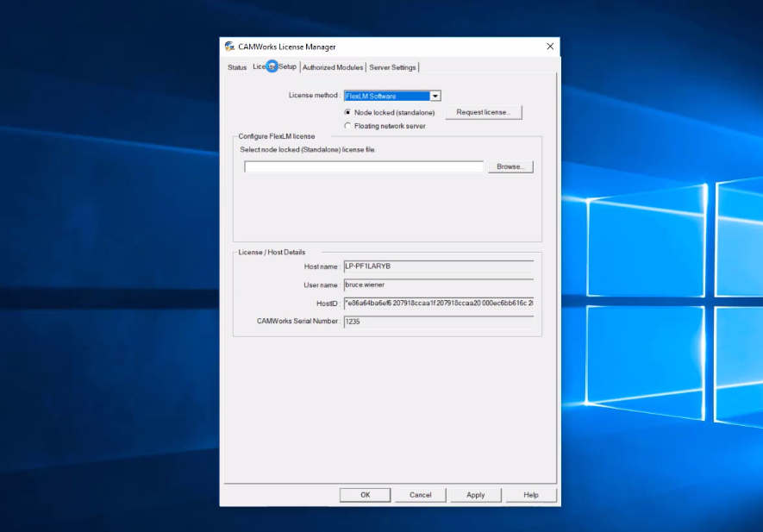This screenshot has width=763, height=532.
Task: Close the CAMWorks License Manager dialog
Action: 550,47
